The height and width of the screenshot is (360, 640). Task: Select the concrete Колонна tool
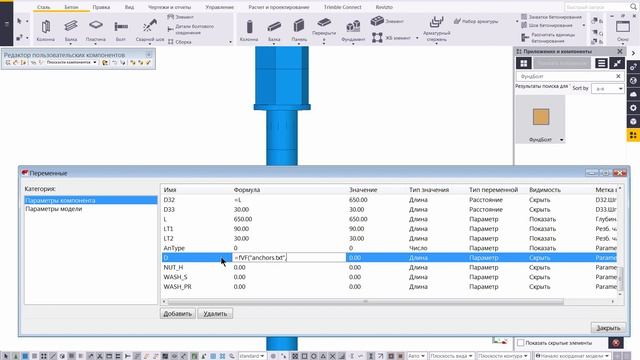[249, 30]
